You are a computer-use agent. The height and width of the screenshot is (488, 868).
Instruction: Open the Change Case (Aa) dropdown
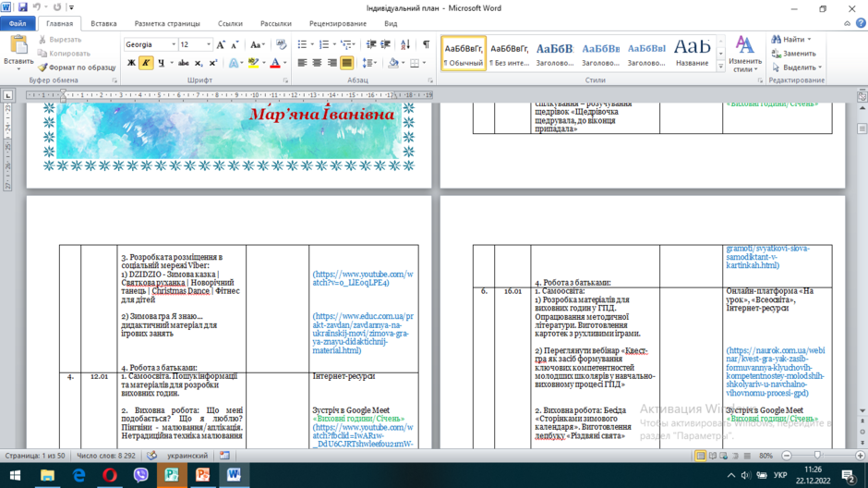258,45
